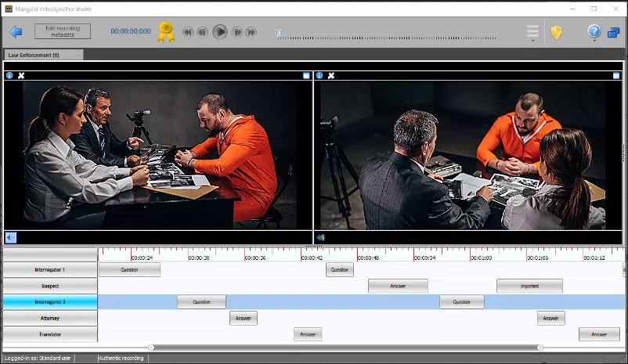The height and width of the screenshot is (364, 628).
Task: Click right handle of timeline zoom scrollbar
Action: point(540,348)
